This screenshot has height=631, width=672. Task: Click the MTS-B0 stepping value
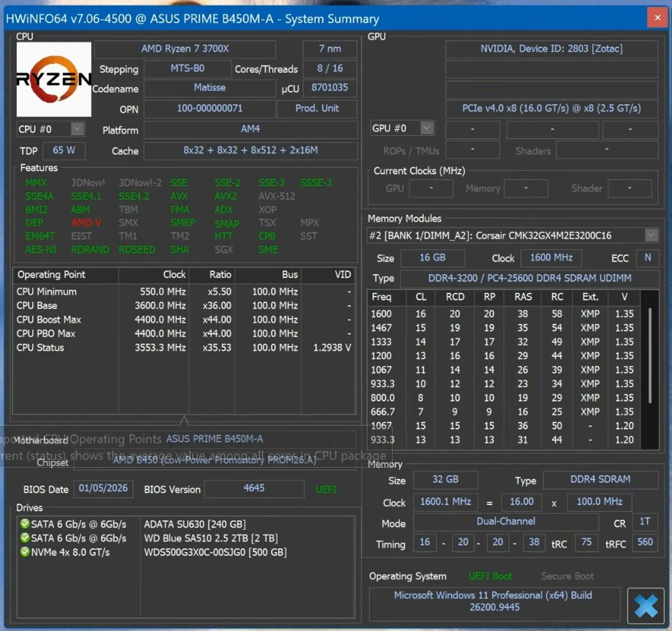pyautogui.click(x=188, y=69)
